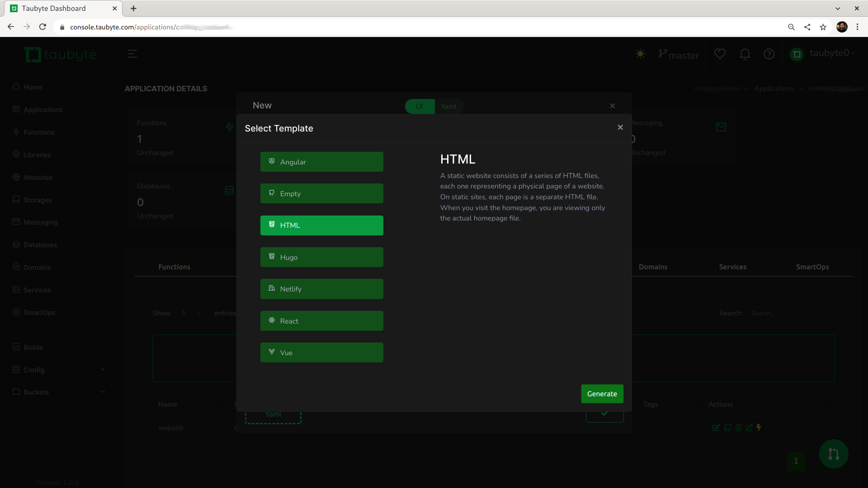This screenshot has width=868, height=488.
Task: Bookmark page with star icon
Action: (823, 27)
